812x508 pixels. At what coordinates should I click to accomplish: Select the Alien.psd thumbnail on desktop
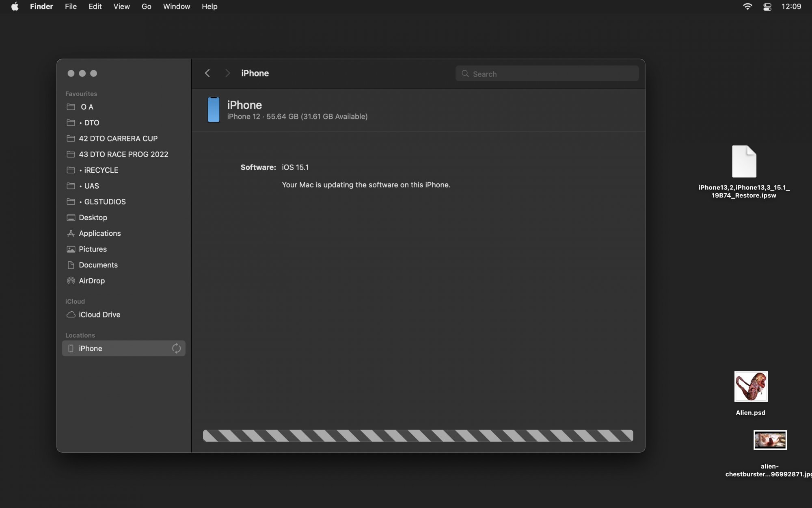point(751,386)
